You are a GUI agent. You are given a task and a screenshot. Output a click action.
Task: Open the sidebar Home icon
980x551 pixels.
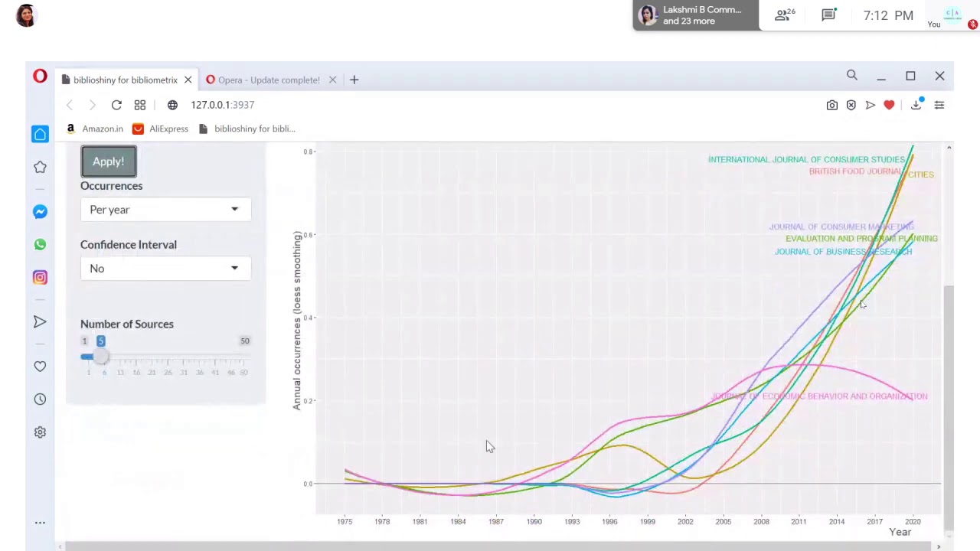[40, 134]
